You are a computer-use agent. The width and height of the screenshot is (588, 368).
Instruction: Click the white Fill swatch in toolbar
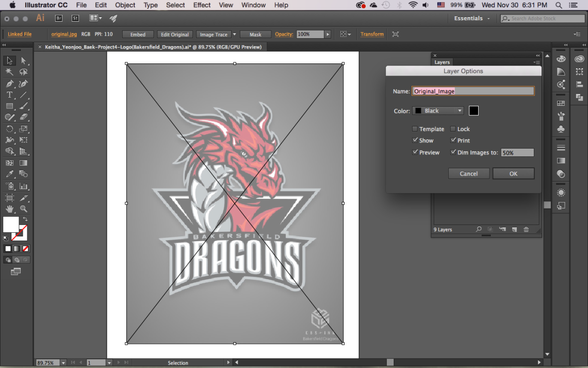[x=11, y=225]
